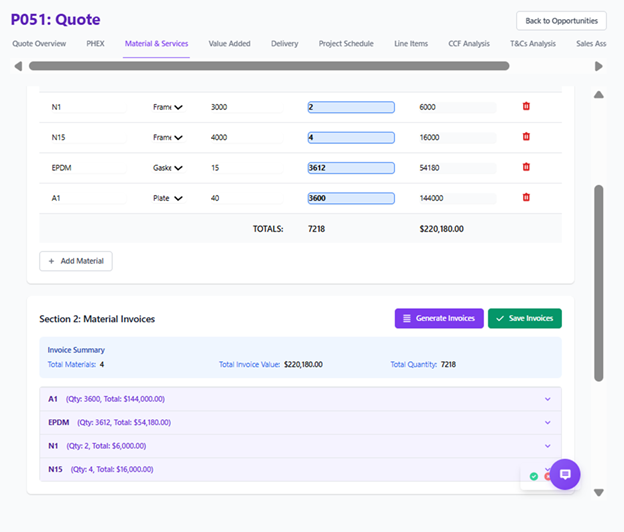The width and height of the screenshot is (624, 532).
Task: Click the Invoice Summary heading
Action: coord(76,350)
